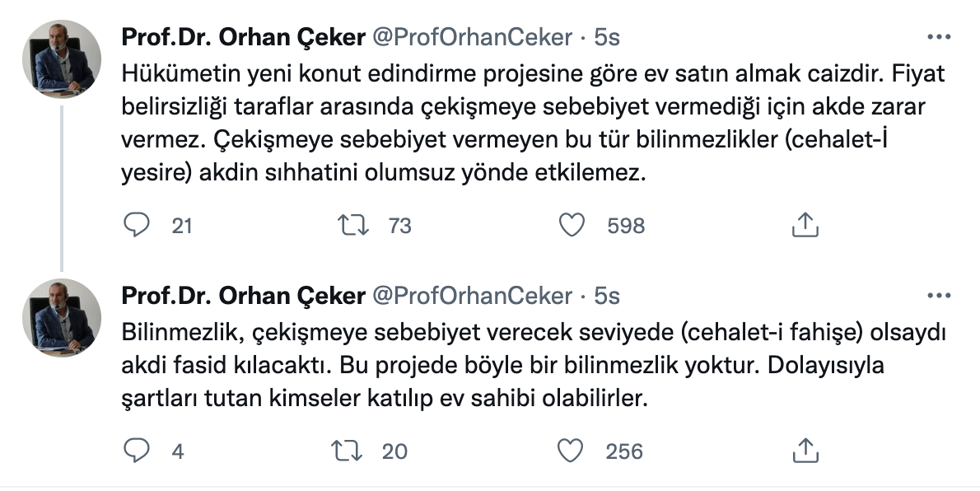Open Prof.Dr. Orhan Çeker name on first tweet

tap(243, 37)
